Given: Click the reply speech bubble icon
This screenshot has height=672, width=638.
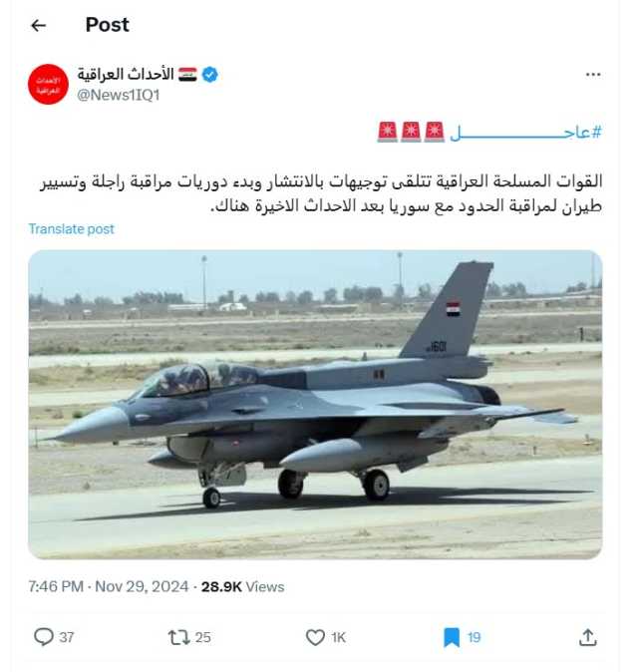Looking at the screenshot, I should [43, 637].
